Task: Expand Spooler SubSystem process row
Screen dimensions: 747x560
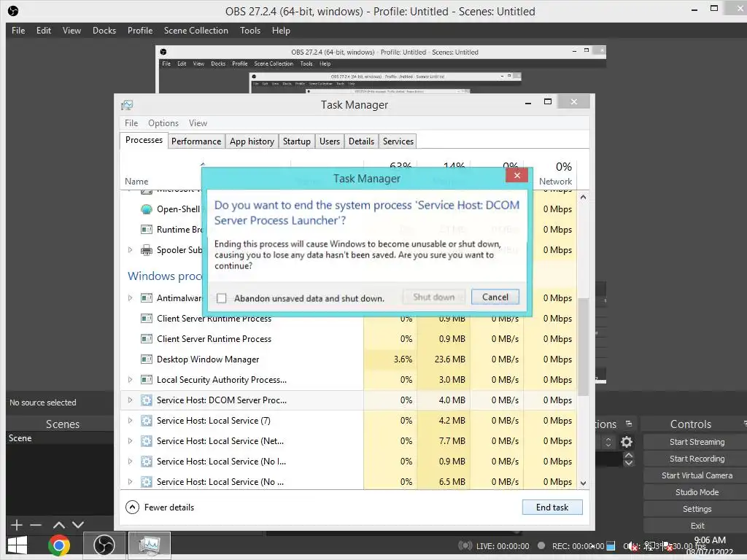Action: pos(130,249)
